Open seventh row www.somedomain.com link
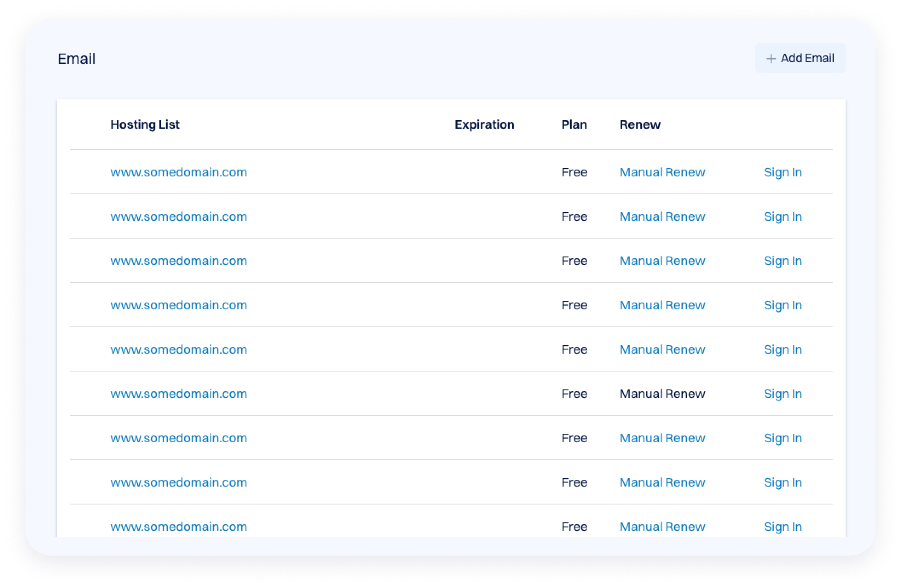Viewport: 901px width, 588px height. [179, 438]
